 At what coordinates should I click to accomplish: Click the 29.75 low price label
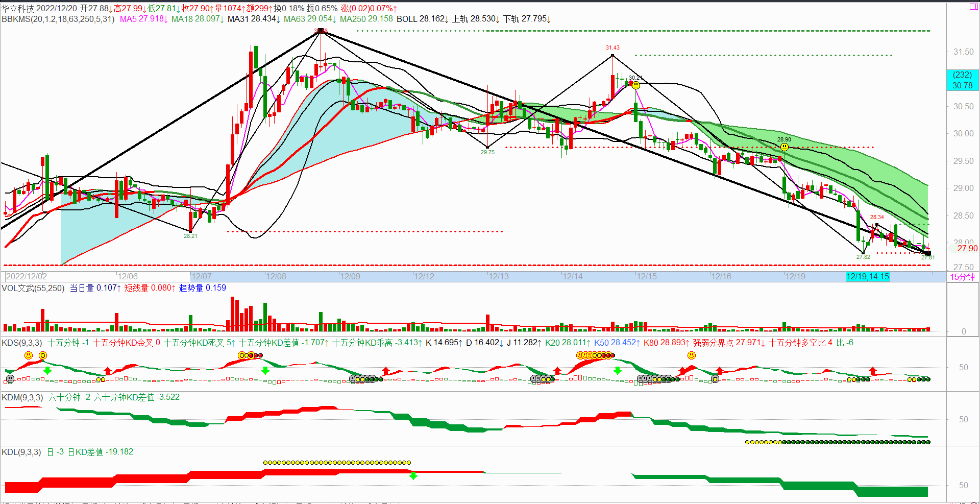[x=487, y=152]
